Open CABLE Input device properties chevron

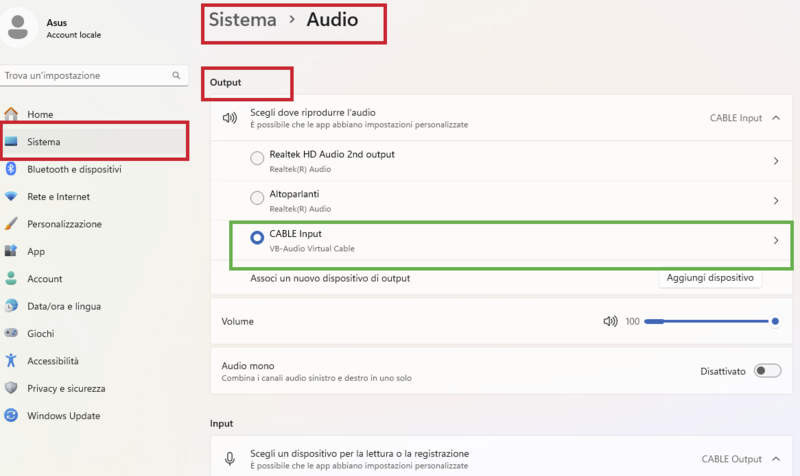(776, 241)
